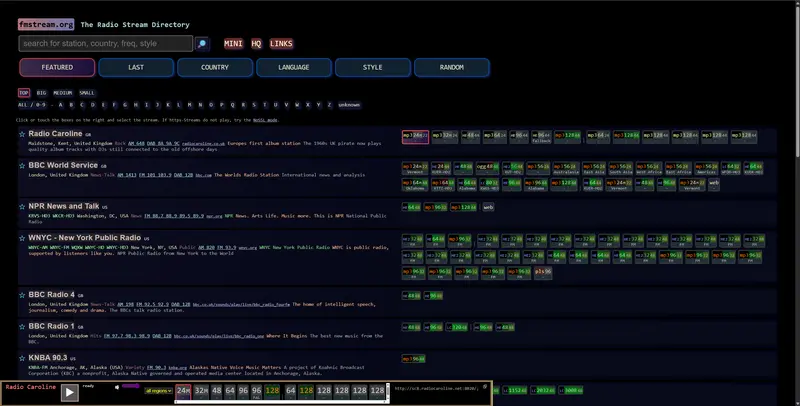The width and height of the screenshot is (800, 406).
Task: Open radiocaroline.co.uk website link
Action: (x=203, y=144)
